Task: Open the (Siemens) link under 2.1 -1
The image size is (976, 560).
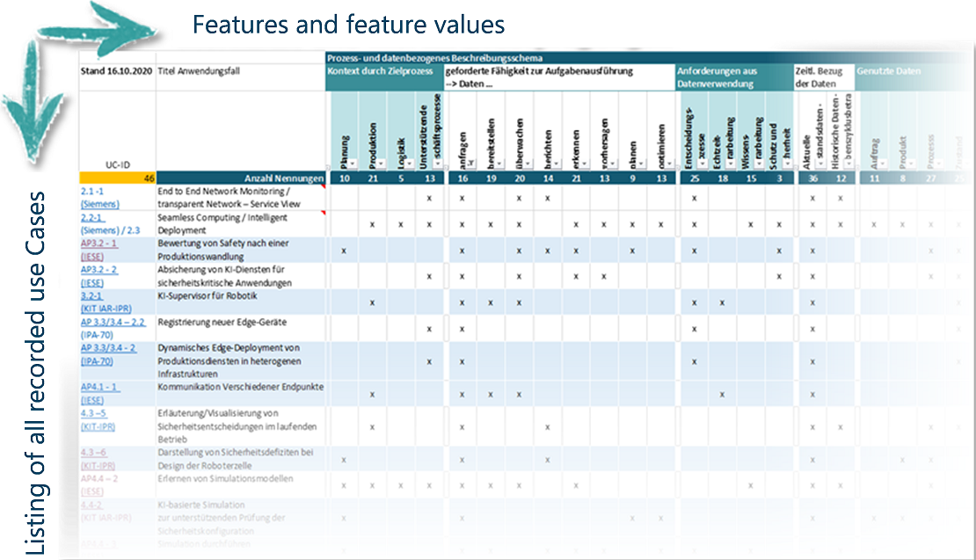Action: click(99, 204)
